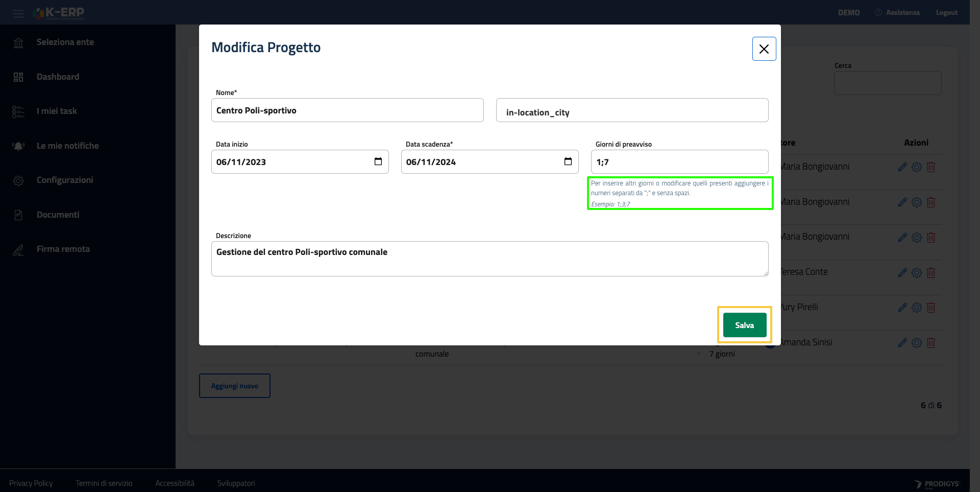980x492 pixels.
Task: Open the hamburger menu icon
Action: coord(18,13)
